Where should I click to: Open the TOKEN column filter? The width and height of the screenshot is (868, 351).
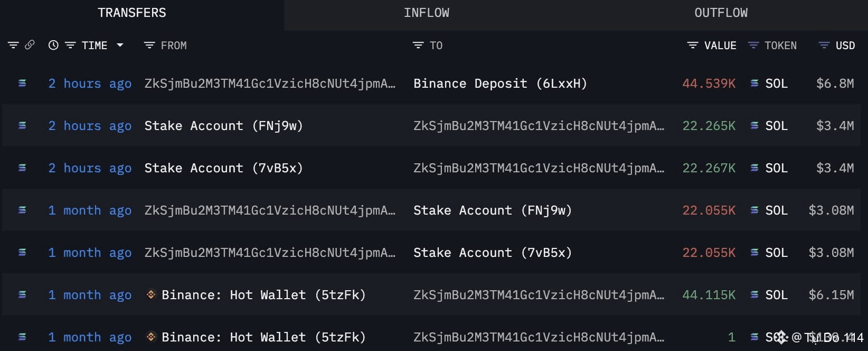[x=753, y=45]
